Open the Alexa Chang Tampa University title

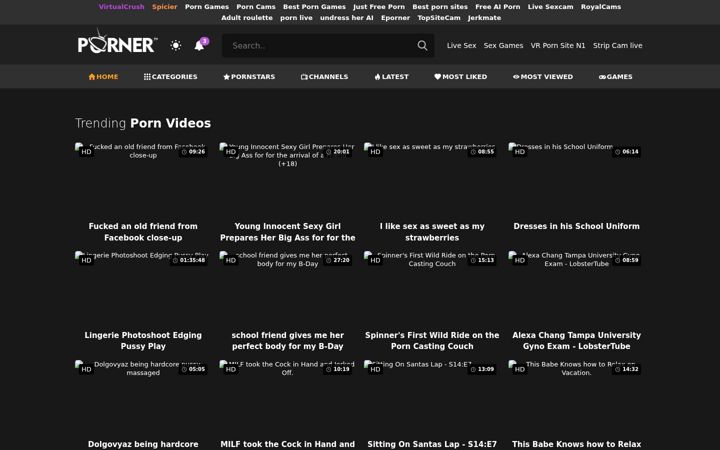(576, 341)
